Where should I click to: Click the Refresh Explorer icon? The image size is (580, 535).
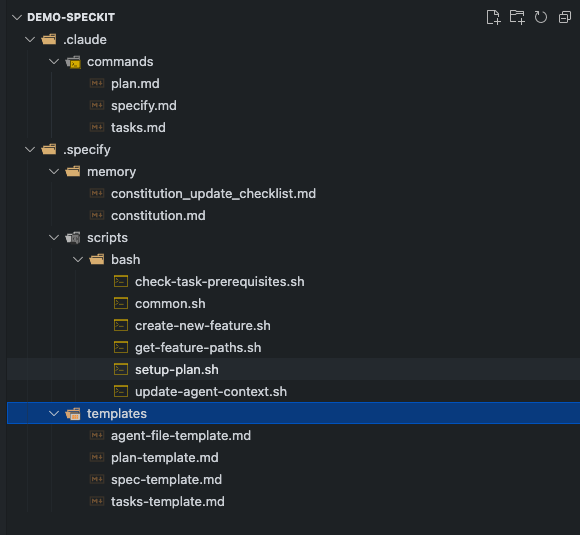click(540, 17)
